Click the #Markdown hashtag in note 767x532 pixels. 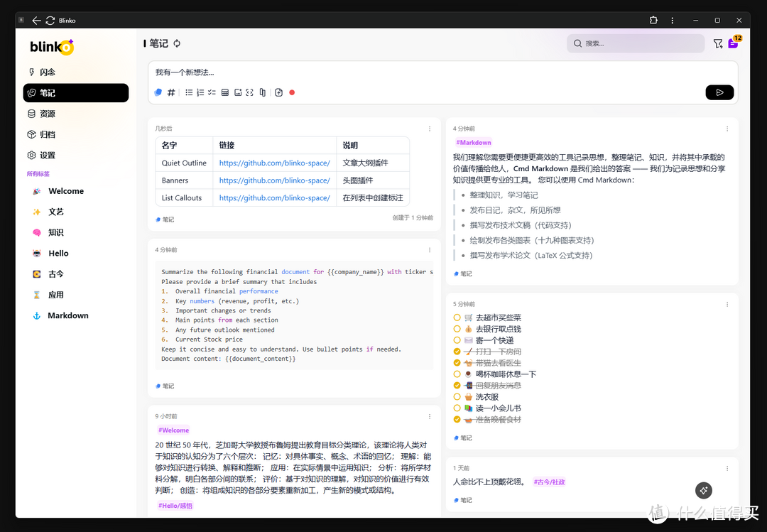(x=474, y=143)
